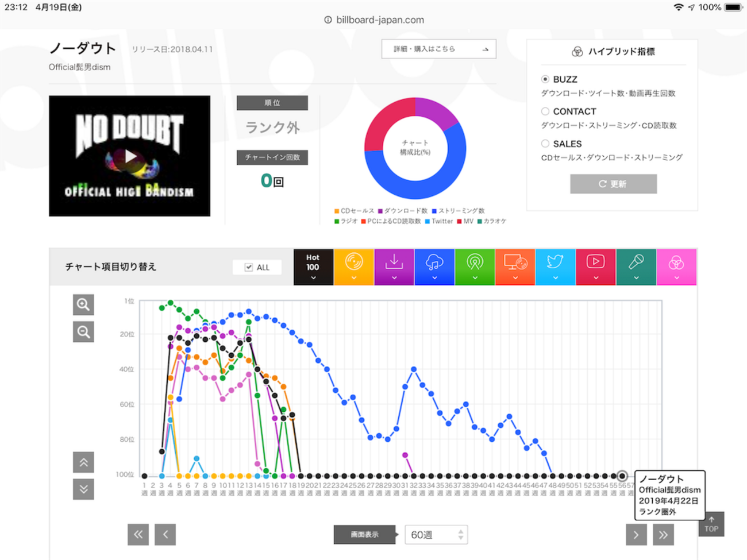The height and width of the screenshot is (560, 747).
Task: Open the 60週 display weeks dropdown
Action: click(x=436, y=535)
